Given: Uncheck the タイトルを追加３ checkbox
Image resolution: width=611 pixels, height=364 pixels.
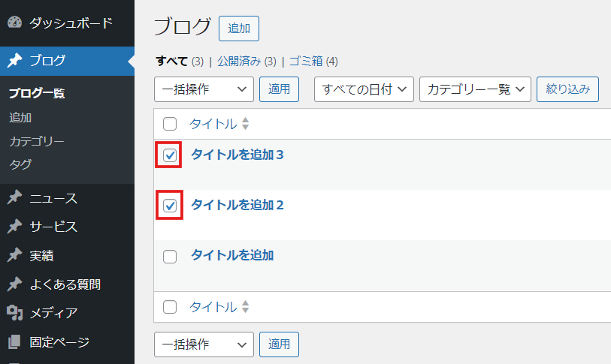Looking at the screenshot, I should click(x=170, y=156).
